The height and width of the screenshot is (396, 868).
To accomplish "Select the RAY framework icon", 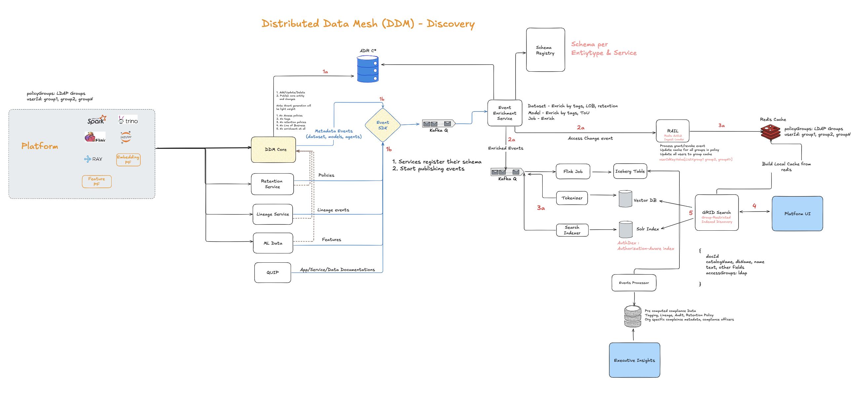I will tap(88, 159).
